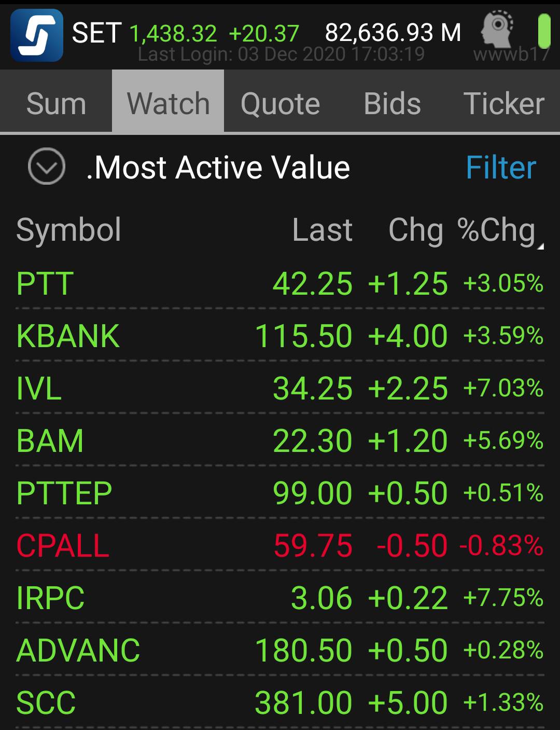Tap the ADVANC symbol
The image size is (560, 730).
click(78, 650)
